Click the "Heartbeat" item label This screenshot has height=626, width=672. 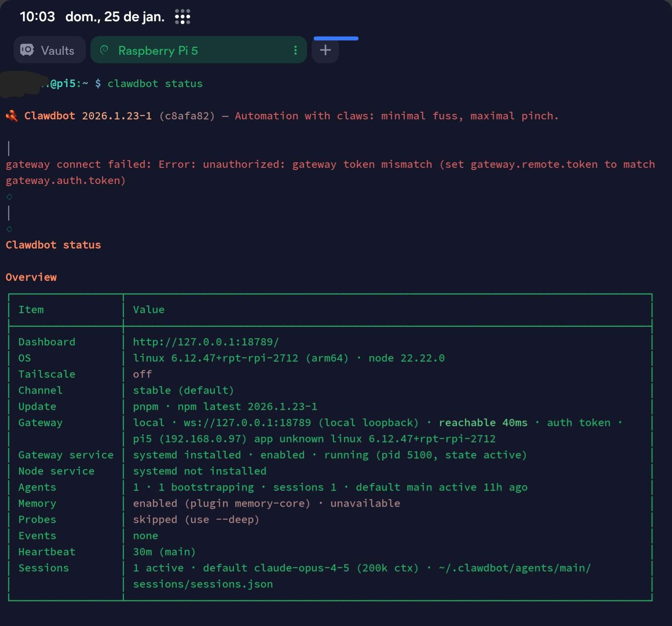47,552
